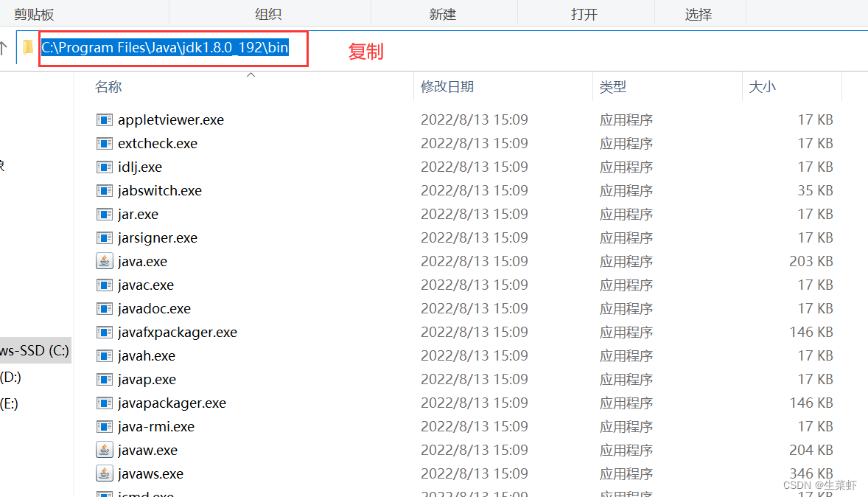Select the javaw.exe coffee cup icon
This screenshot has height=497, width=868.
pyautogui.click(x=104, y=450)
